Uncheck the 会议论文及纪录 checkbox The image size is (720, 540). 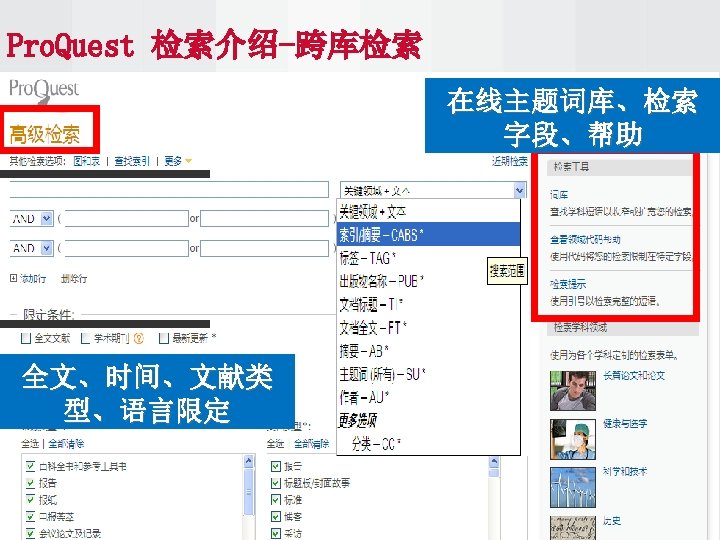pyautogui.click(x=30, y=533)
